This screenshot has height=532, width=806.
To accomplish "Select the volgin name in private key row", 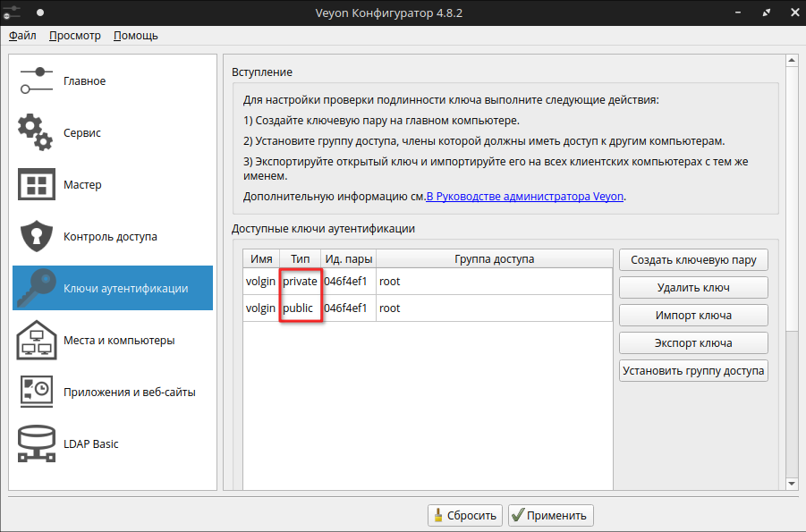I will pyautogui.click(x=260, y=281).
